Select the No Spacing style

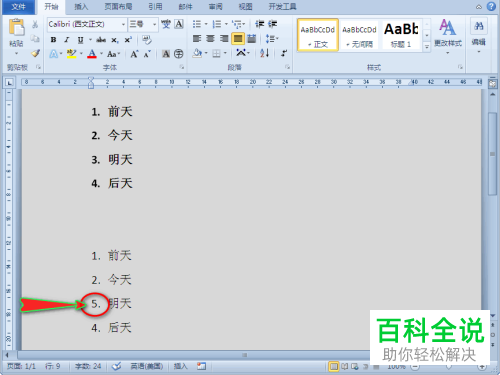click(x=359, y=35)
